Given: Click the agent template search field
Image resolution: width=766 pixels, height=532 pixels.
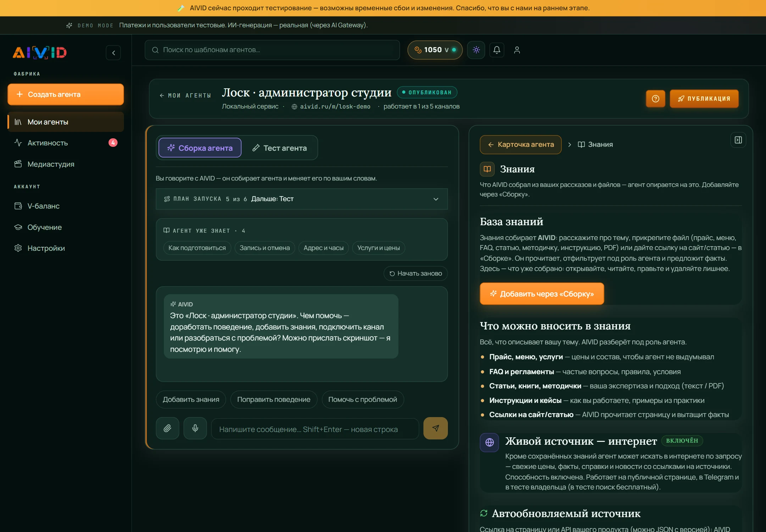Looking at the screenshot, I should point(272,50).
